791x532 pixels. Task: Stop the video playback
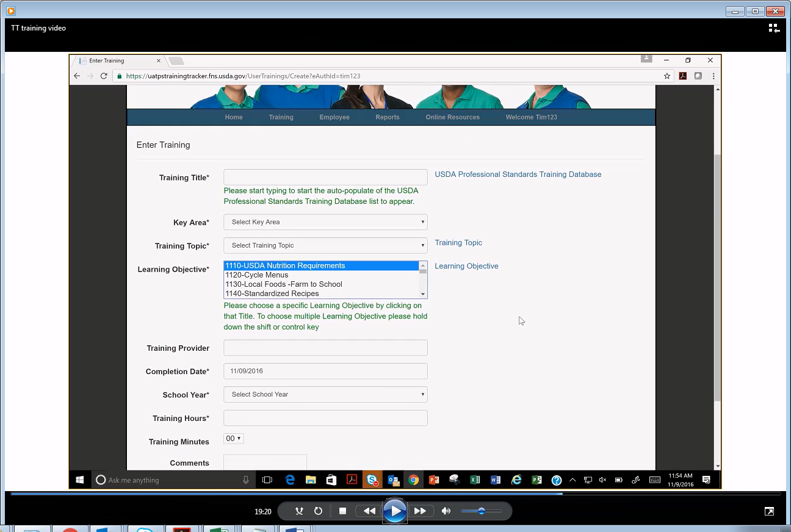(x=342, y=511)
